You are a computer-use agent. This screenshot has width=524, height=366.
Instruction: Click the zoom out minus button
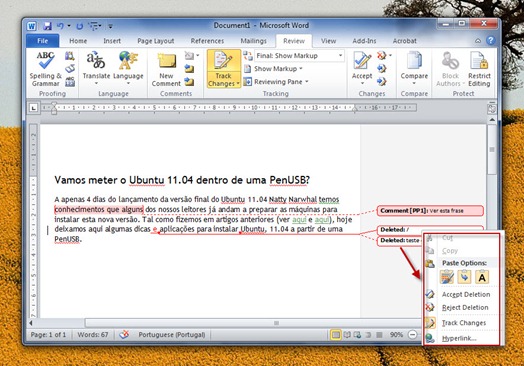[x=413, y=335]
